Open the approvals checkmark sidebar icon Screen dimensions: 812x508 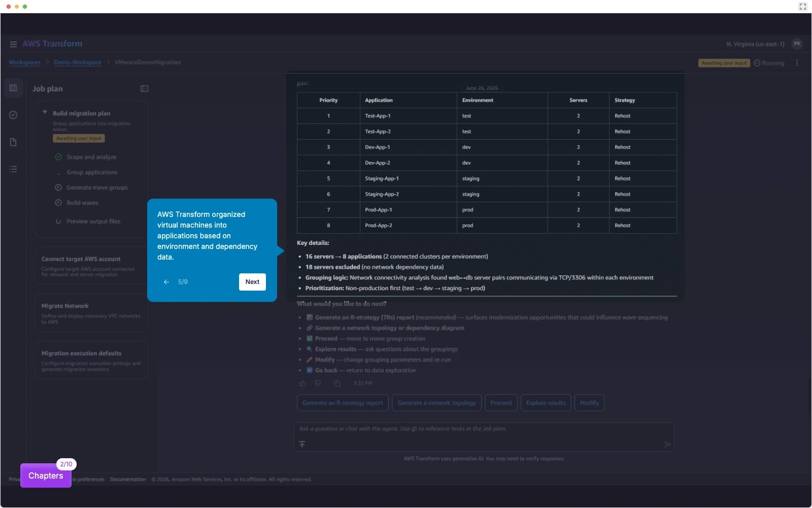13,115
